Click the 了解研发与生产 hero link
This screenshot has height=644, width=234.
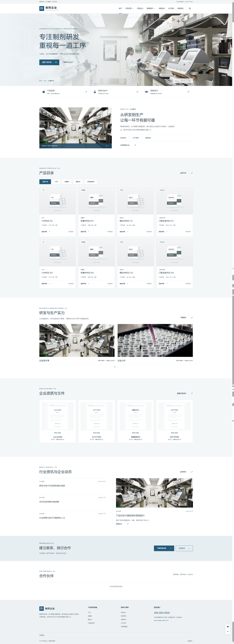71,62
